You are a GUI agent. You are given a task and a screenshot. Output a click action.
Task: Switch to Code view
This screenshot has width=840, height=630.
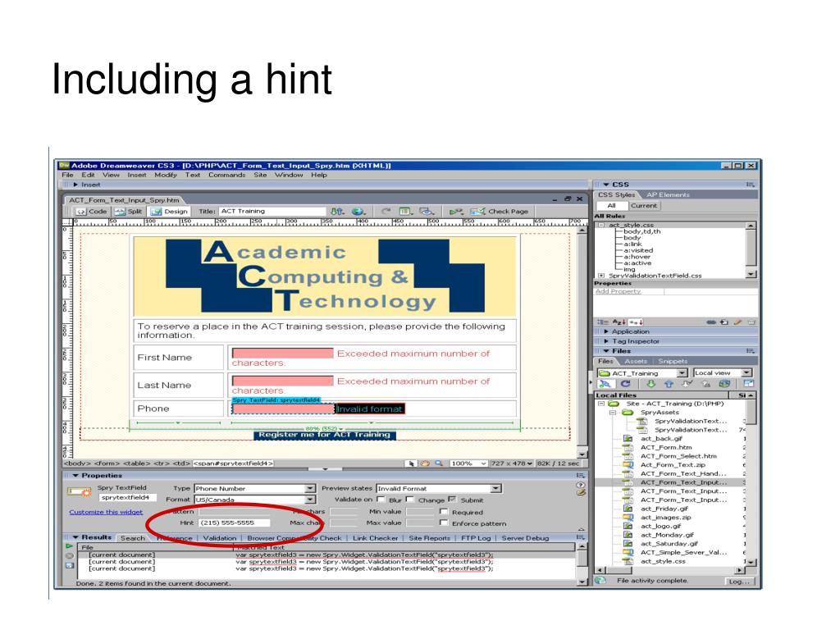click(92, 212)
